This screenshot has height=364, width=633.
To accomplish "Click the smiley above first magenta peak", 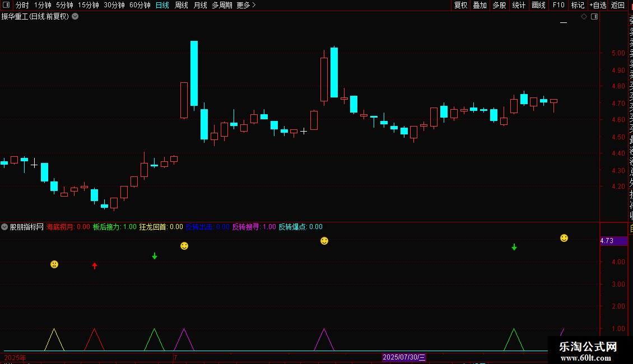I will (x=184, y=246).
